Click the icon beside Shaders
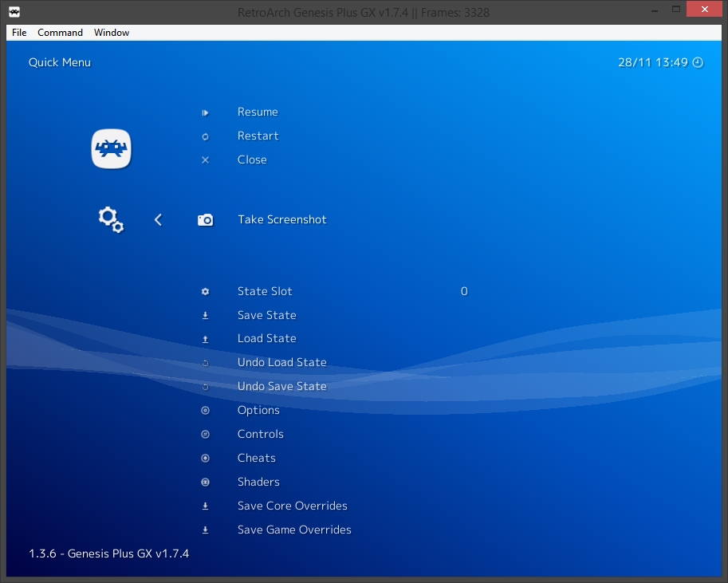 205,483
